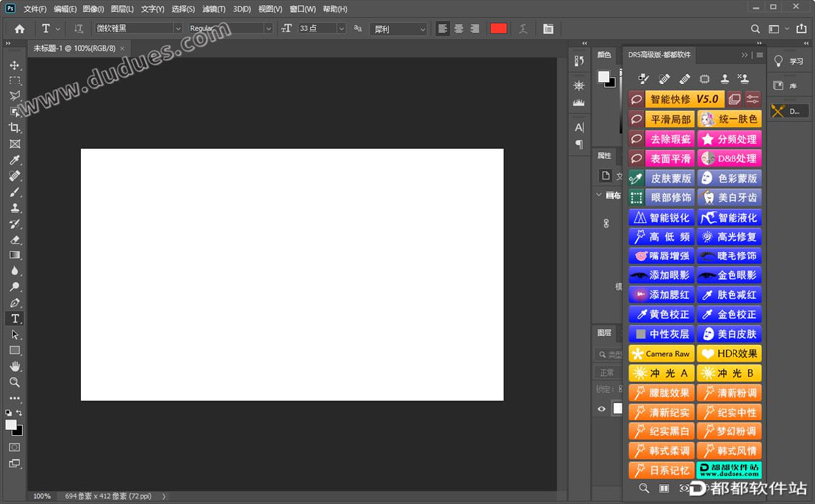Open the Type tool preset dropdown arrow
This screenshot has width=815, height=504.
tap(58, 29)
